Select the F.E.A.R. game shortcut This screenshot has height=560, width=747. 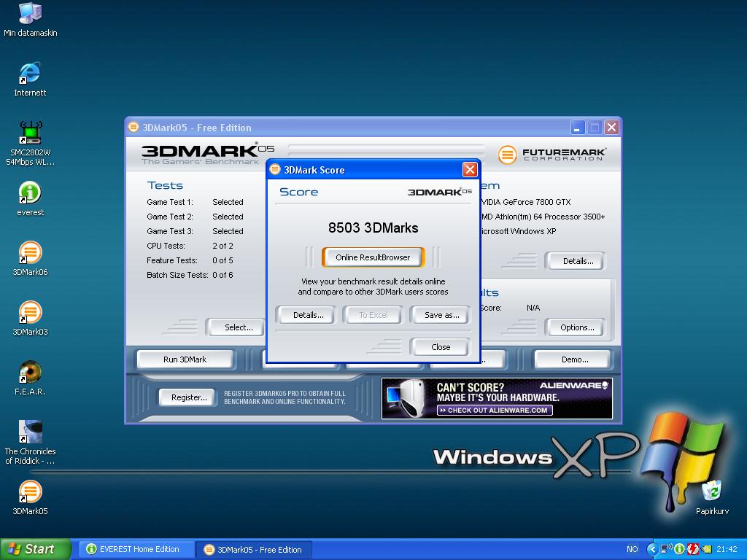click(30, 378)
